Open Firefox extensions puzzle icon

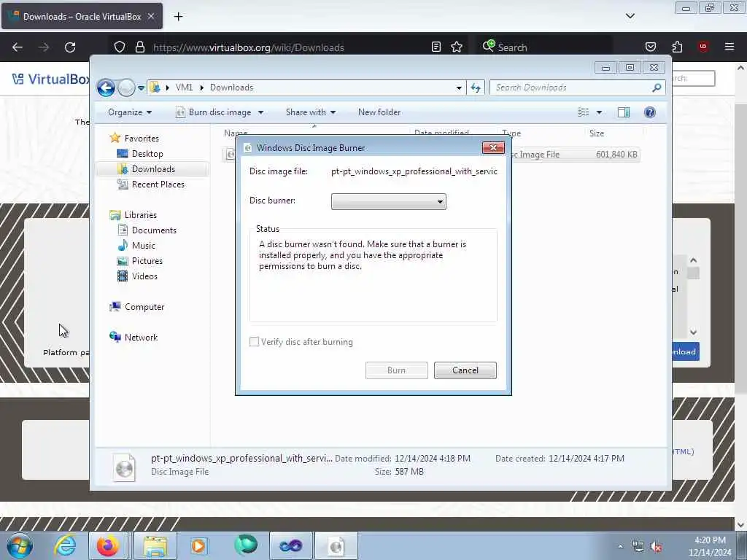click(x=677, y=47)
